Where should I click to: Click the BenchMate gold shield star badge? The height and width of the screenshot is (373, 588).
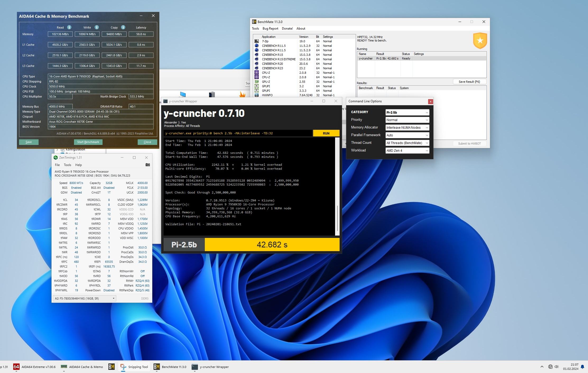(x=480, y=41)
